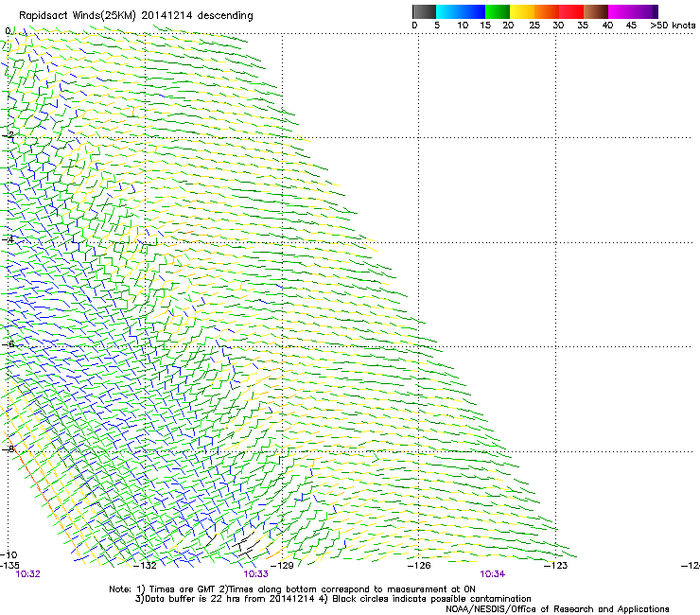Image resolution: width=700 pixels, height=615 pixels.
Task: Click the '-8' latitude axis label
Action: (x=9, y=448)
